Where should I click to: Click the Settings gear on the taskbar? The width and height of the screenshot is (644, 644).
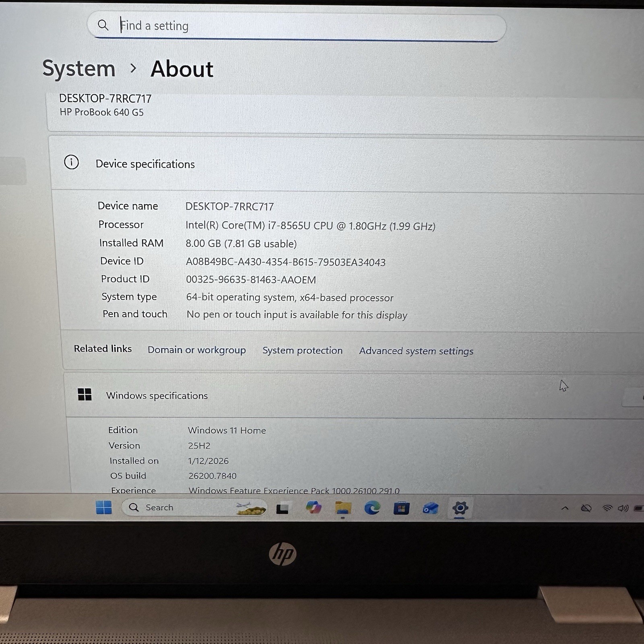point(460,508)
